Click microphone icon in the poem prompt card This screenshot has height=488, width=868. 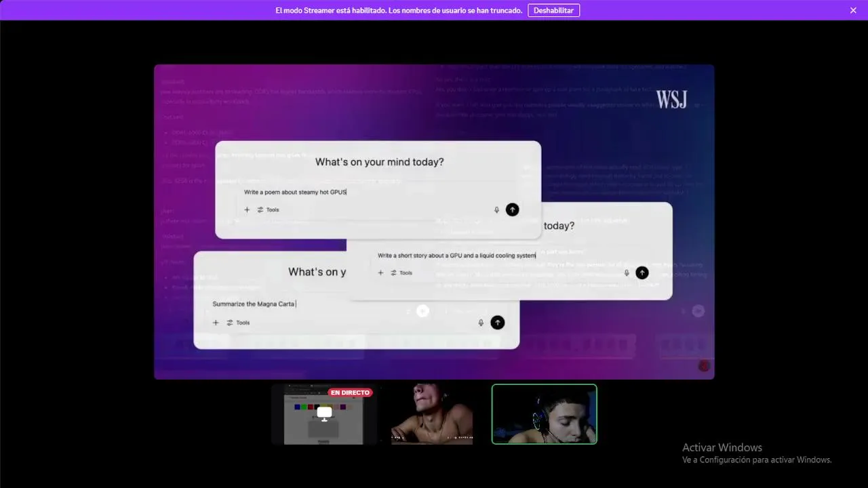[x=496, y=210]
